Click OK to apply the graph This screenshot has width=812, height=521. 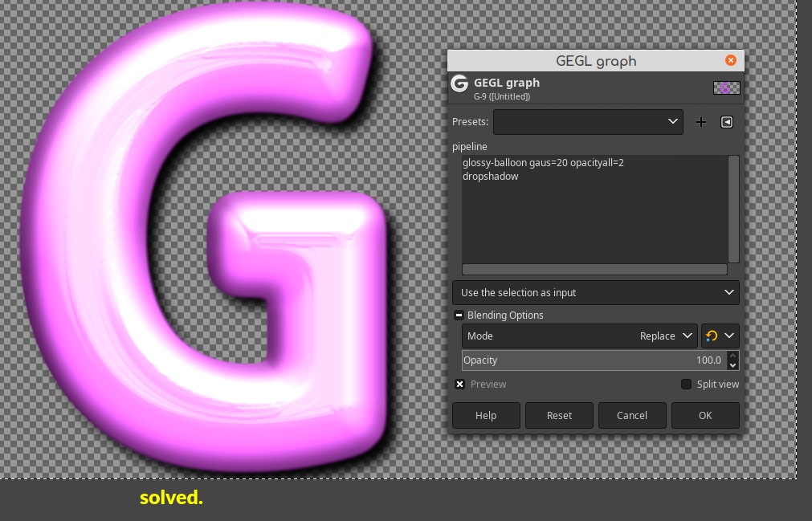(705, 416)
